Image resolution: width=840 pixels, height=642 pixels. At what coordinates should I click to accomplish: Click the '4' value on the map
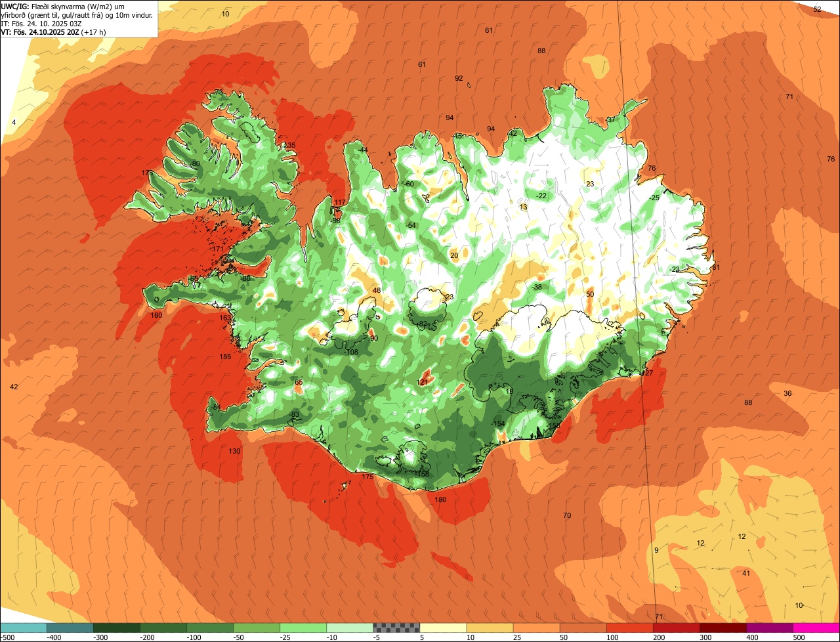[x=14, y=123]
